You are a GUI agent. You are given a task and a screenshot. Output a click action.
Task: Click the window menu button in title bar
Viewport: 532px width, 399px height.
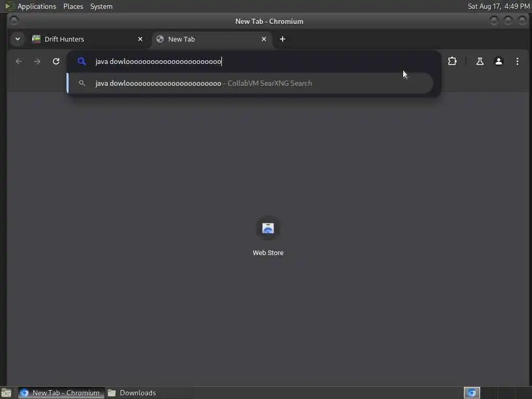(x=14, y=21)
